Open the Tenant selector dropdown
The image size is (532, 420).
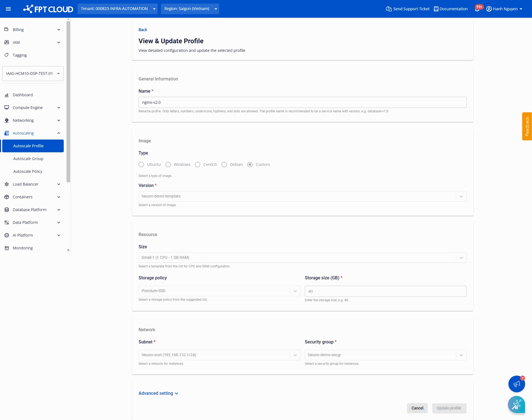click(x=117, y=9)
